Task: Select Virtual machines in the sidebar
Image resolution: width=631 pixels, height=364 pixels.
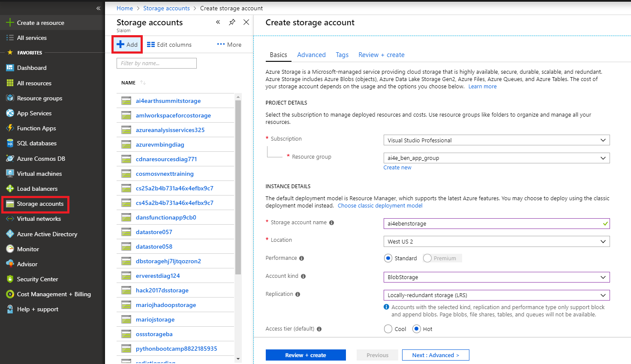Action: (37, 173)
